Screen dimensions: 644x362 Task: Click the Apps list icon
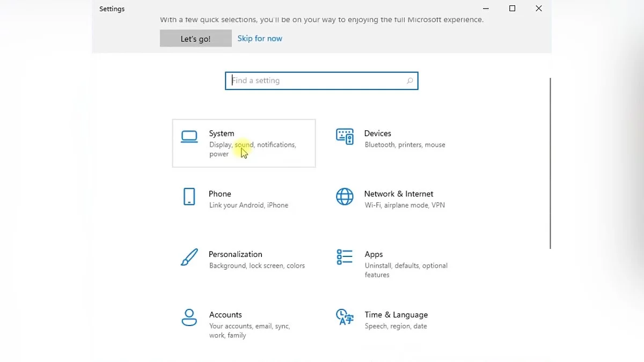coord(345,257)
